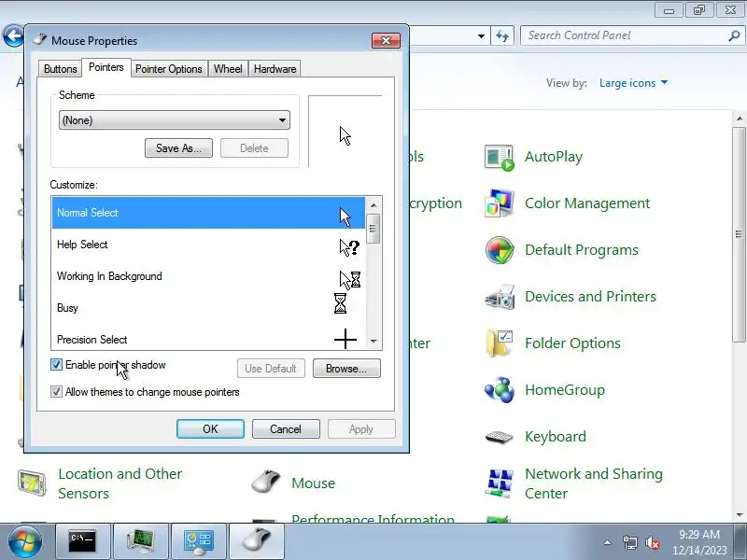Confirm with the OK button
Screen dimensions: 747x560
tap(210, 429)
